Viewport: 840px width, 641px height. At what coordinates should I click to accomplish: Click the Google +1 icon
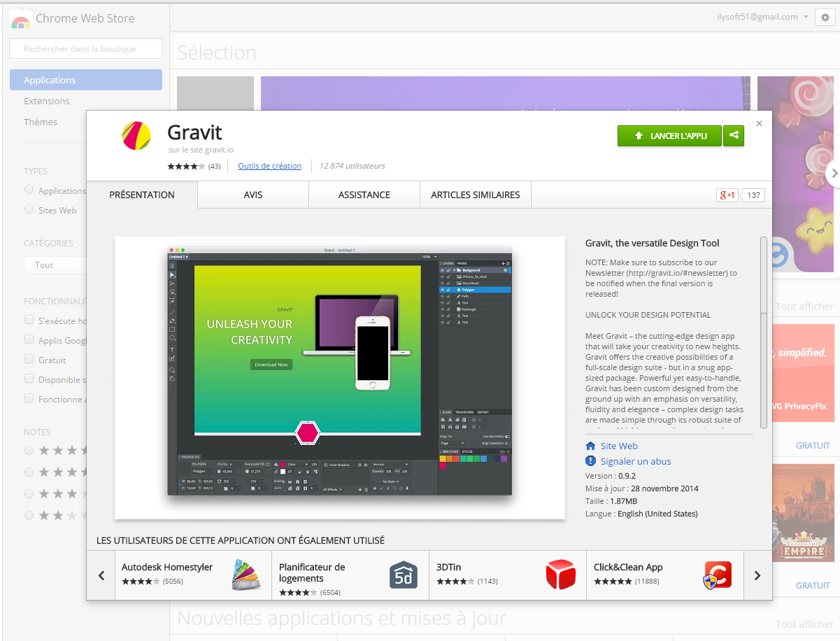[727, 195]
